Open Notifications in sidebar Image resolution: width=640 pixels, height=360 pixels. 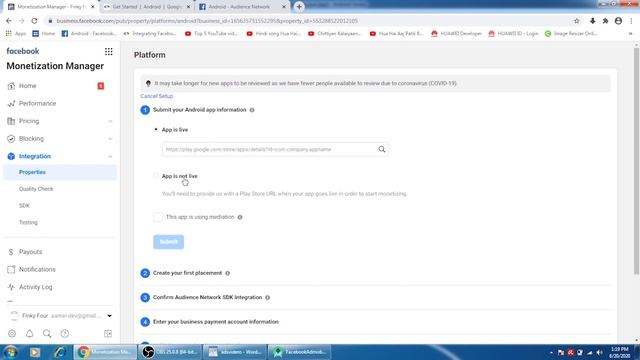coord(37,269)
